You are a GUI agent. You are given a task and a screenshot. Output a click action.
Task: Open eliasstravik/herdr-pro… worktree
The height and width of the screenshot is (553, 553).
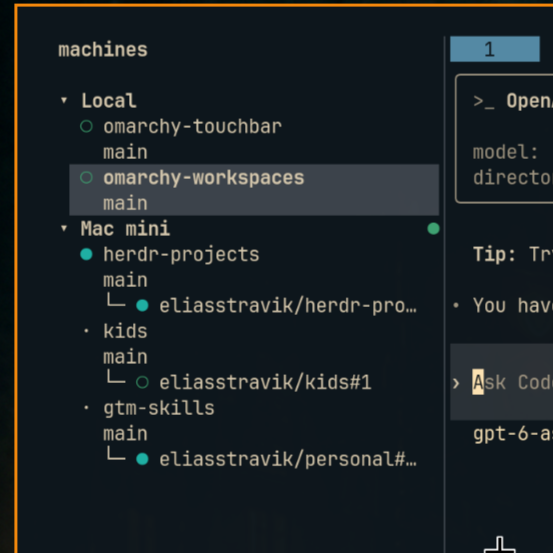(288, 305)
